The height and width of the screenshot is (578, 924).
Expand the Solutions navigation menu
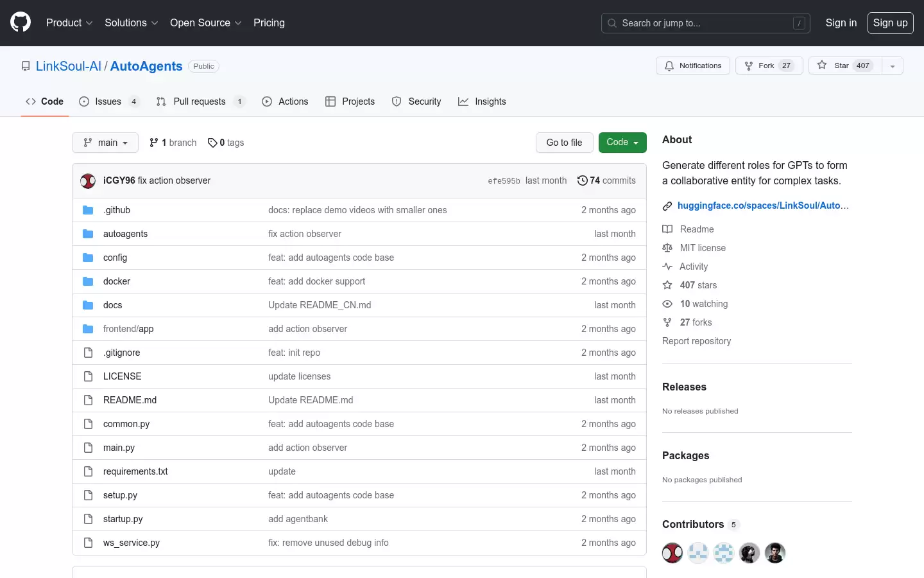(x=132, y=22)
